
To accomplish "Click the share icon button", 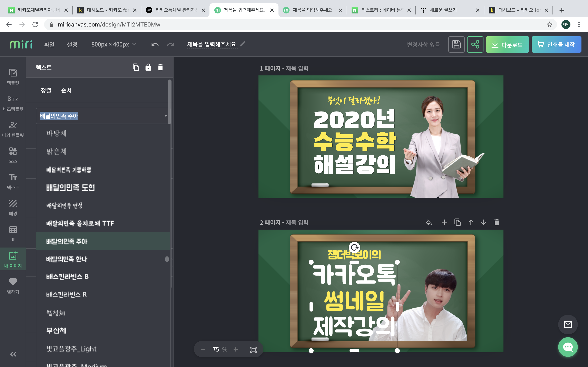I will 475,44.
